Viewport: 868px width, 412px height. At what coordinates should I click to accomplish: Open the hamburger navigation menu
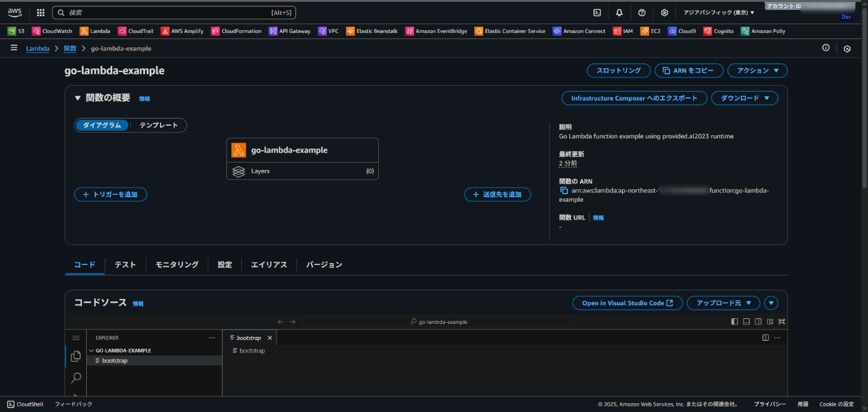(x=14, y=48)
